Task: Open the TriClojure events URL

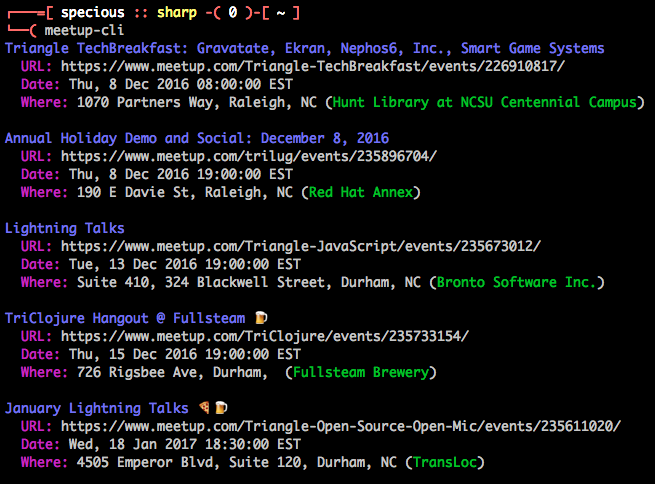Action: [x=265, y=336]
